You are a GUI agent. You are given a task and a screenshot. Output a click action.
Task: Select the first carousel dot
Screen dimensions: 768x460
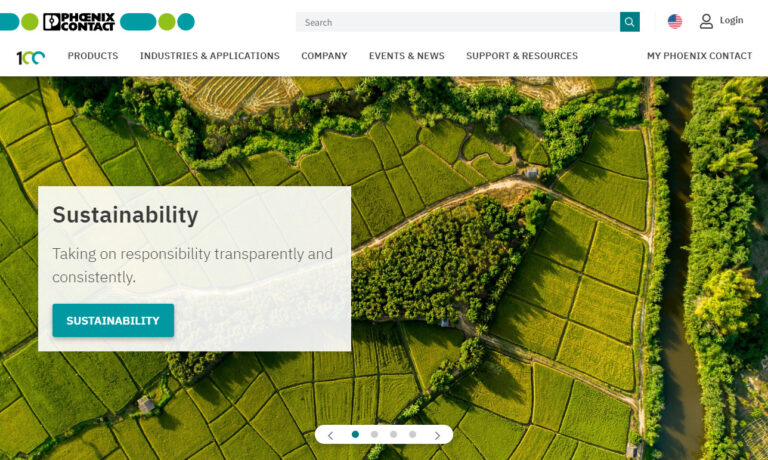pyautogui.click(x=356, y=434)
